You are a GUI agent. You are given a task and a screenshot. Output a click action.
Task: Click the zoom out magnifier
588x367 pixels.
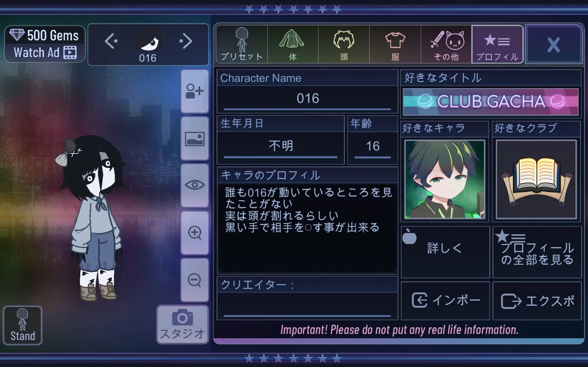click(195, 280)
